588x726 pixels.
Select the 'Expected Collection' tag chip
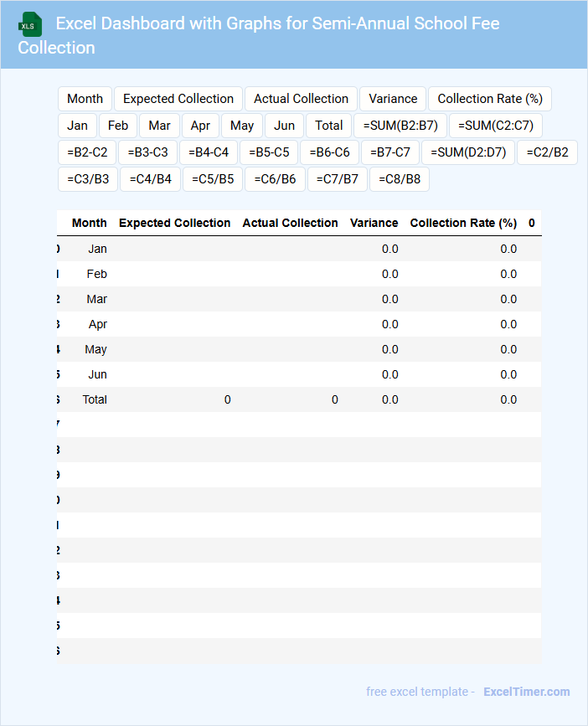click(x=178, y=99)
